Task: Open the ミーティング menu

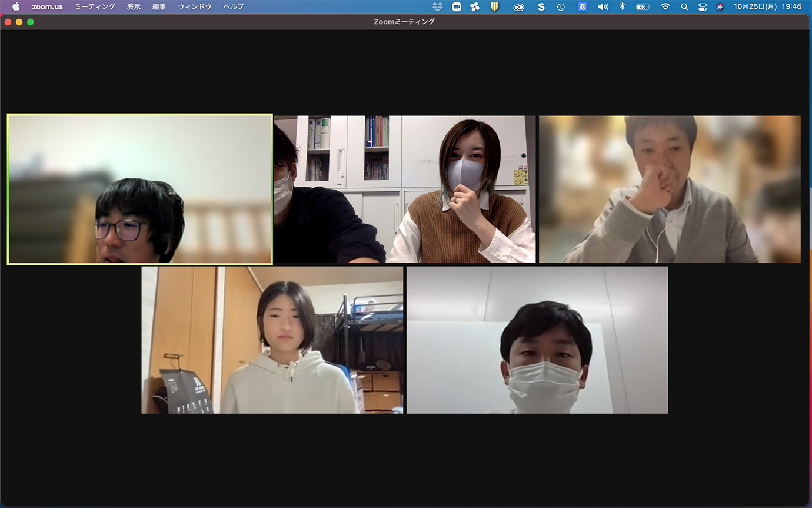Action: (x=95, y=6)
